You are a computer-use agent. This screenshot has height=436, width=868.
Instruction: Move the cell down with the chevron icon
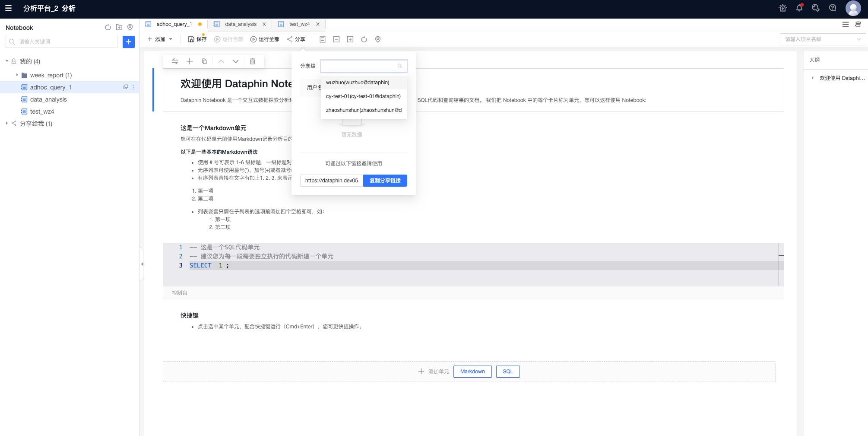tap(236, 61)
